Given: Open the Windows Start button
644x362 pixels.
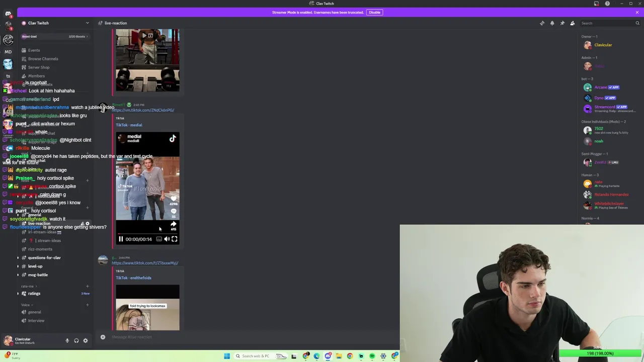Looking at the screenshot, I should [227, 356].
